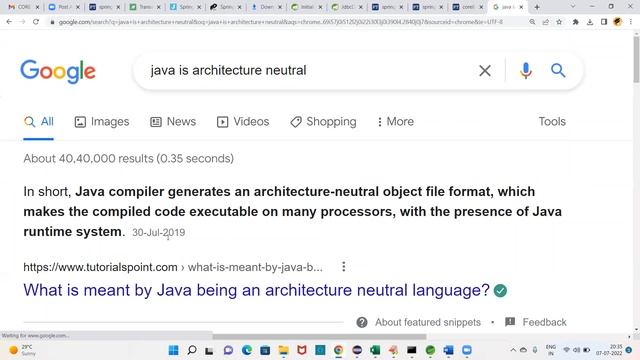Open the Teams chat icon on taskbar

click(x=228, y=350)
